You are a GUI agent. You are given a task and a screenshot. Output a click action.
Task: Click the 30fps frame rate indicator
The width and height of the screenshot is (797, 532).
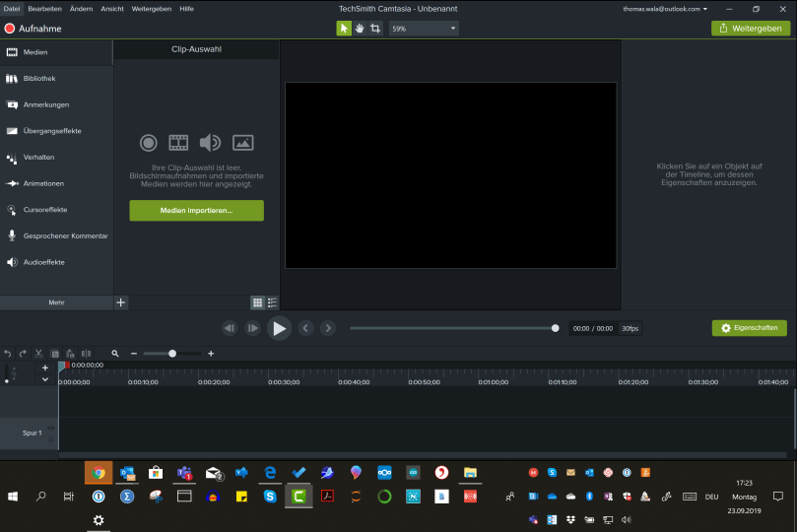(x=631, y=328)
